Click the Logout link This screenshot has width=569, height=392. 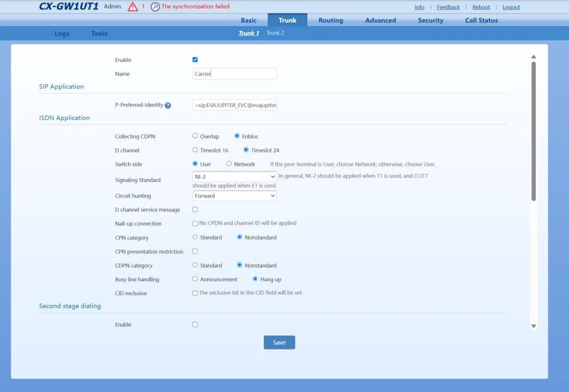pos(511,7)
